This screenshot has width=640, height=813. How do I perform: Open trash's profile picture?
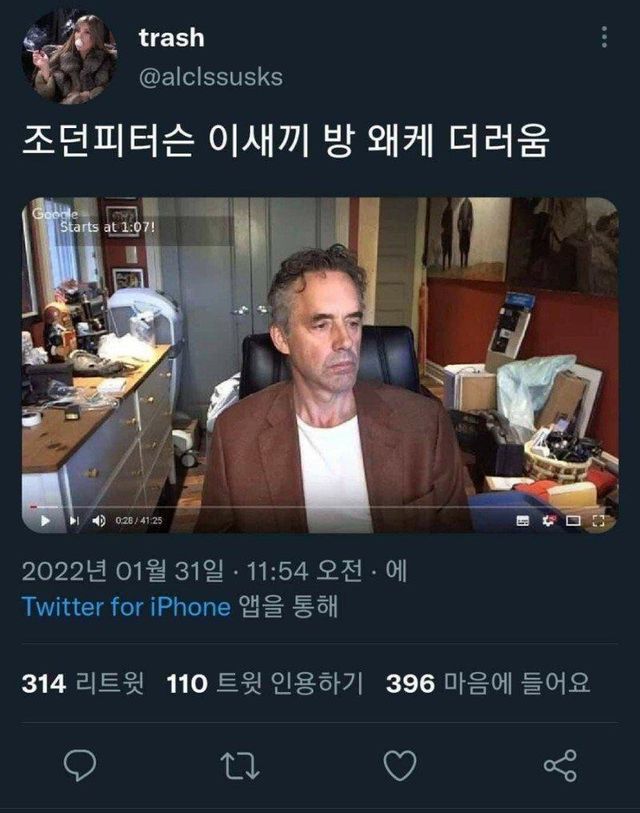coord(69,57)
